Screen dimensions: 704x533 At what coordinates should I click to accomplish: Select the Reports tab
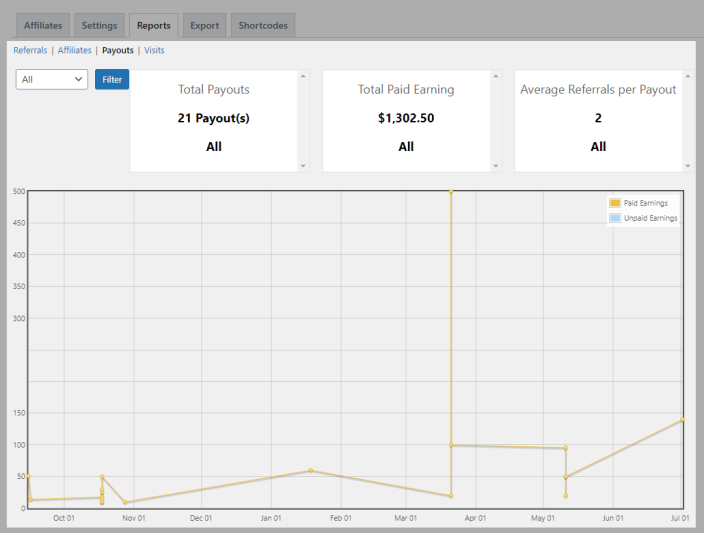(153, 25)
